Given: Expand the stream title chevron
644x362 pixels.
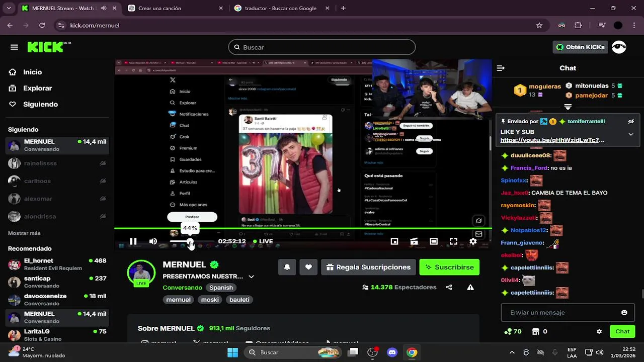Looking at the screenshot, I should pyautogui.click(x=251, y=277).
